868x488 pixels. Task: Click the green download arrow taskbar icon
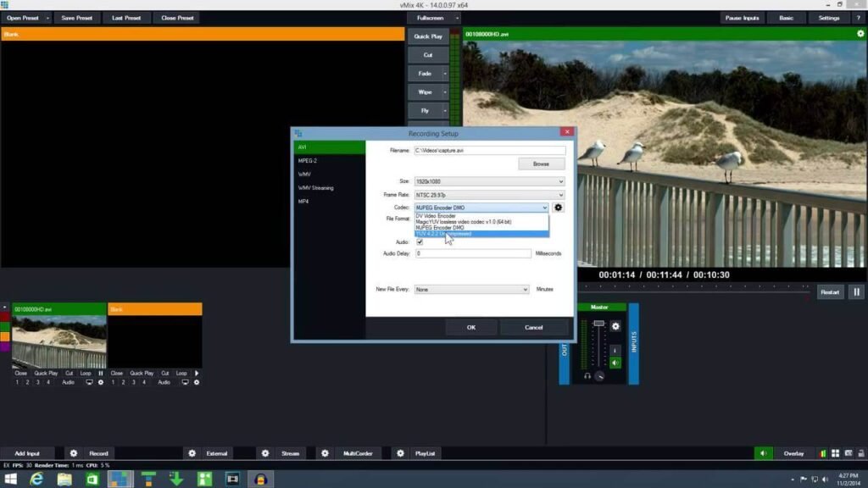(x=176, y=480)
